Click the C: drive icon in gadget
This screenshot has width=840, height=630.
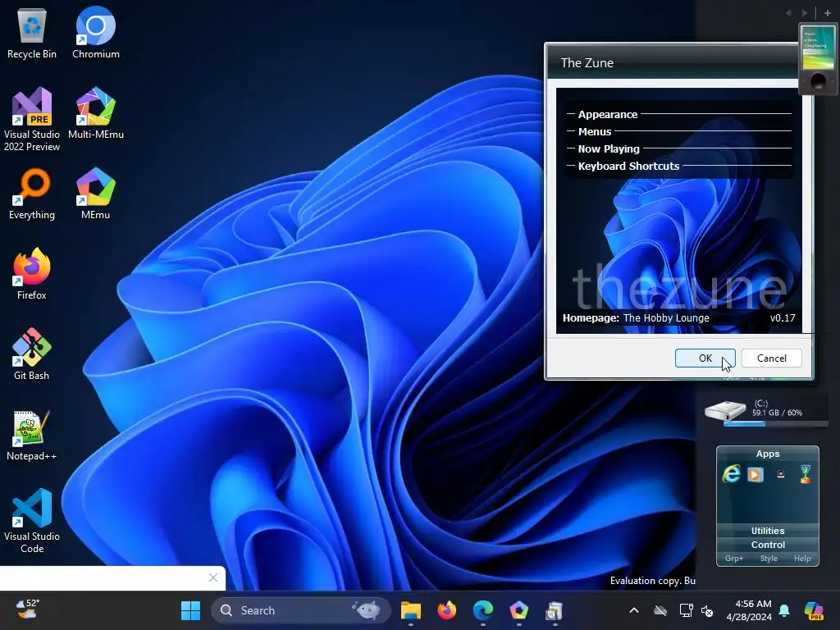(x=725, y=411)
